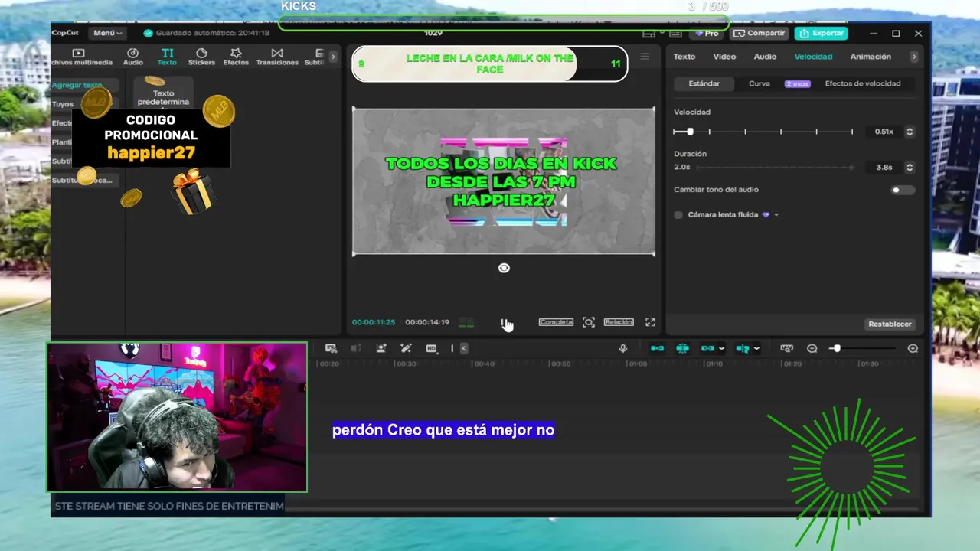Click the Pro upgrade button
Screen dimensions: 980x551
point(706,34)
